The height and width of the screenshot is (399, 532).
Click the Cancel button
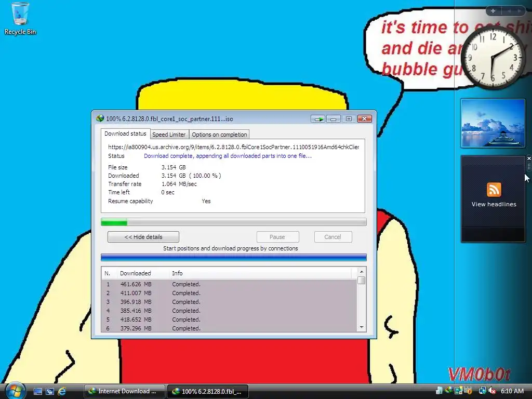tap(333, 237)
